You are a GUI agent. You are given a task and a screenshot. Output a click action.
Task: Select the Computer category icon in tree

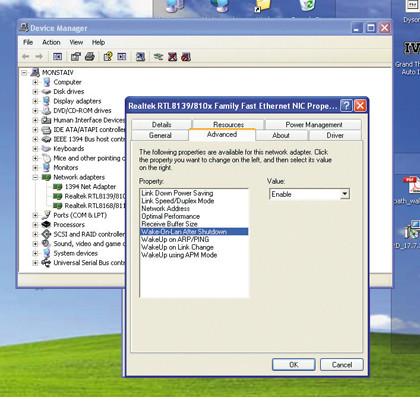pos(47,82)
